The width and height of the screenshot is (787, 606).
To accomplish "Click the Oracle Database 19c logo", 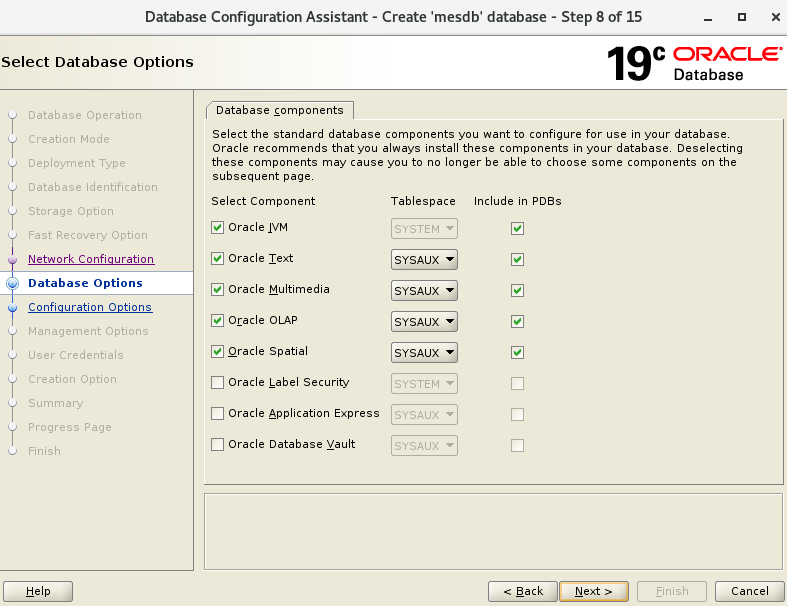I will click(694, 63).
